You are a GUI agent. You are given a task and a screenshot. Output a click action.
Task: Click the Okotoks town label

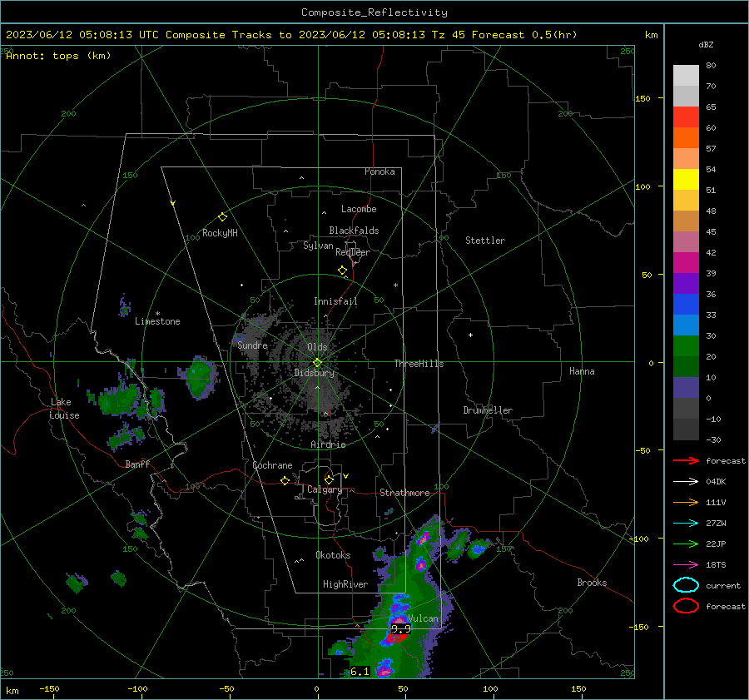coord(333,555)
